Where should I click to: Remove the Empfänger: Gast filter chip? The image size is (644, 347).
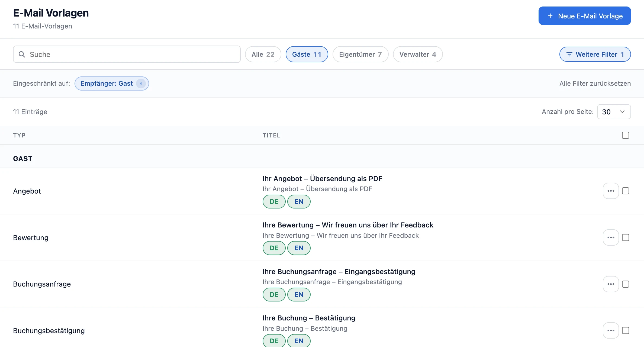click(141, 83)
